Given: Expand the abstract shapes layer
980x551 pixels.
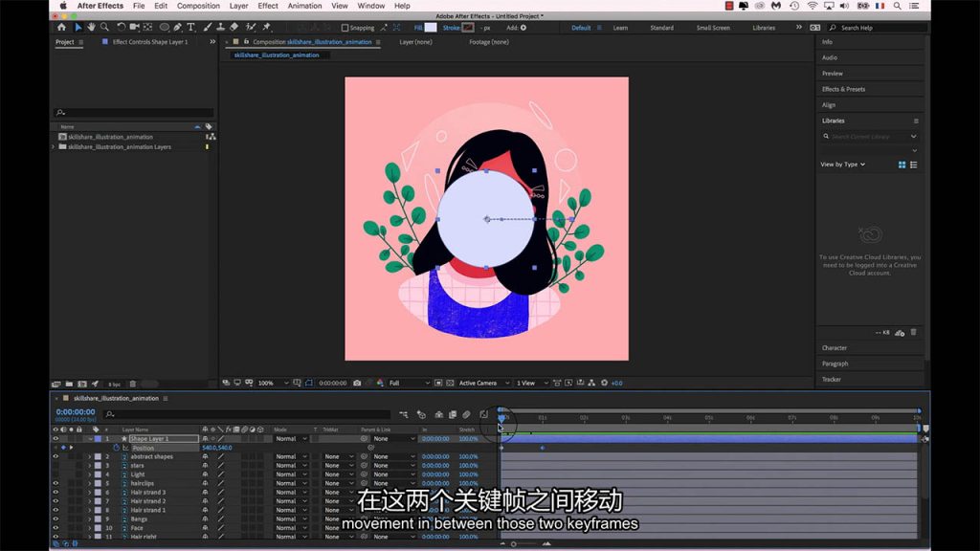Looking at the screenshot, I should (90, 456).
